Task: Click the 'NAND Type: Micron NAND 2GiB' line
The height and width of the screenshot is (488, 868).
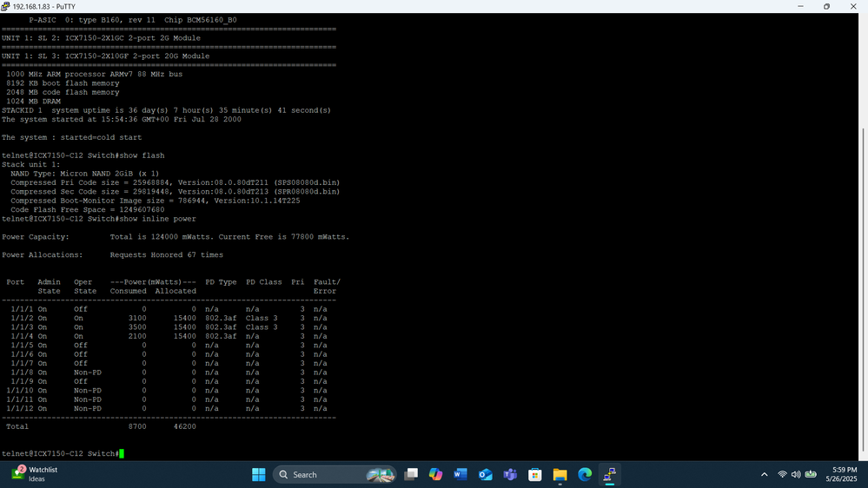Action: coord(84,174)
